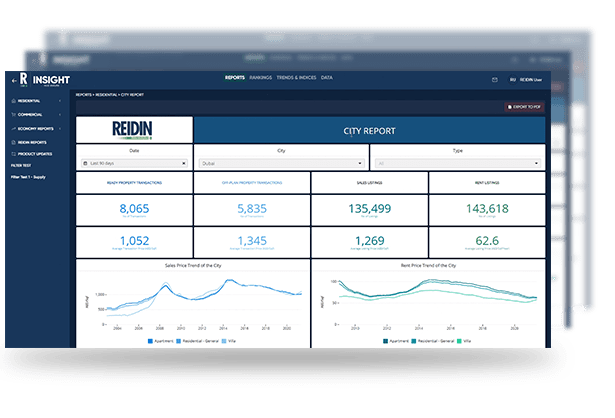Click the Off-Plan Property Transactions heading
This screenshot has width=615, height=418.
pos(252,183)
